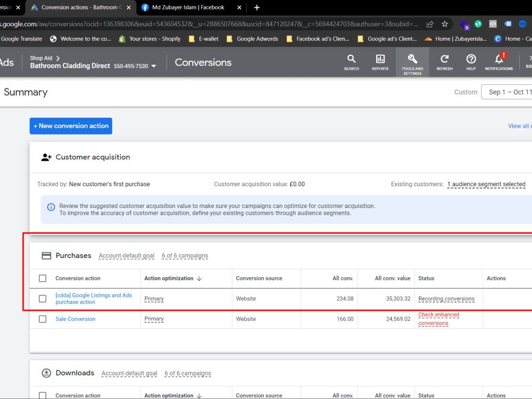The height and width of the screenshot is (399, 532).
Task: Click the New conversion action button
Action: coord(71,126)
